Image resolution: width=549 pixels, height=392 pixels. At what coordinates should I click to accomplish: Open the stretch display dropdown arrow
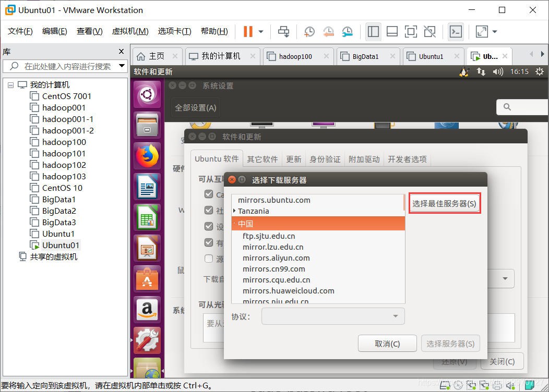coord(495,31)
